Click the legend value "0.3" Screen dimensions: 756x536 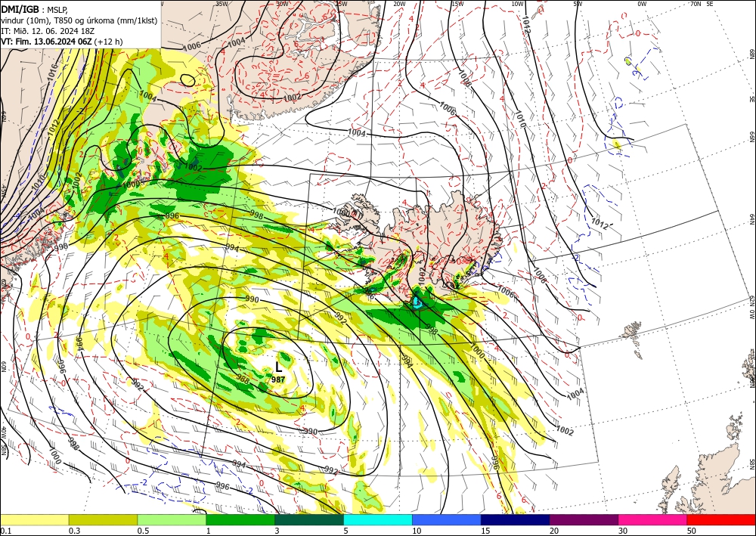74,531
